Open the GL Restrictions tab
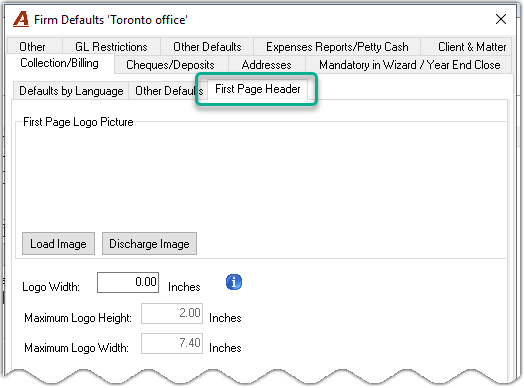The image size is (524, 388). pos(111,47)
